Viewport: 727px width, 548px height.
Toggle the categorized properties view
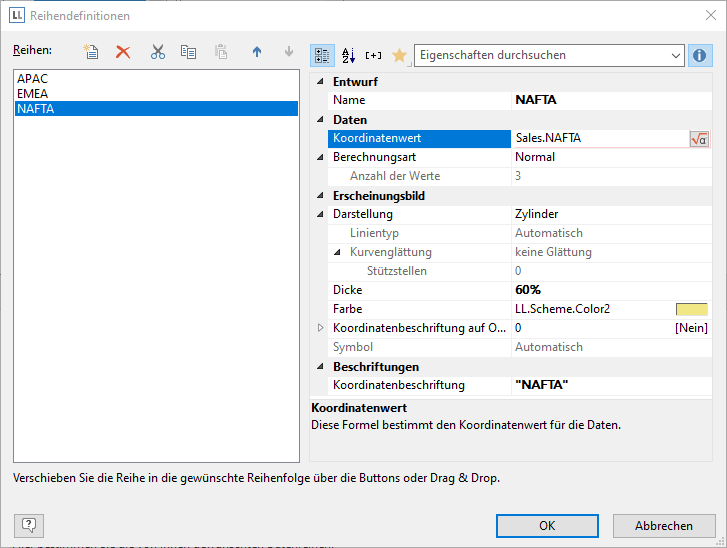[x=323, y=55]
